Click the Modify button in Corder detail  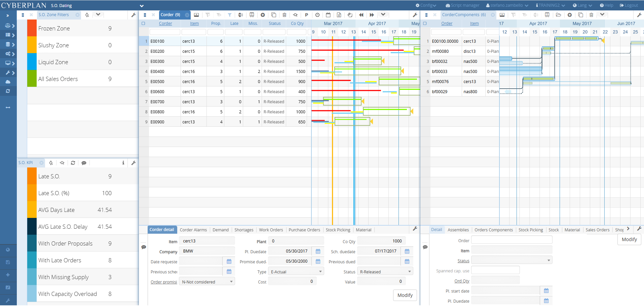(x=405, y=295)
